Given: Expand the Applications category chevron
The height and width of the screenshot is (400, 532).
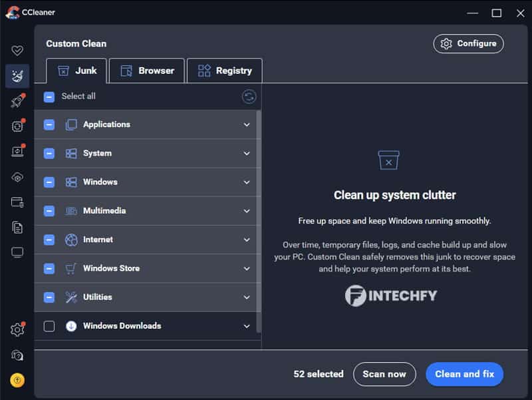Looking at the screenshot, I should (247, 124).
